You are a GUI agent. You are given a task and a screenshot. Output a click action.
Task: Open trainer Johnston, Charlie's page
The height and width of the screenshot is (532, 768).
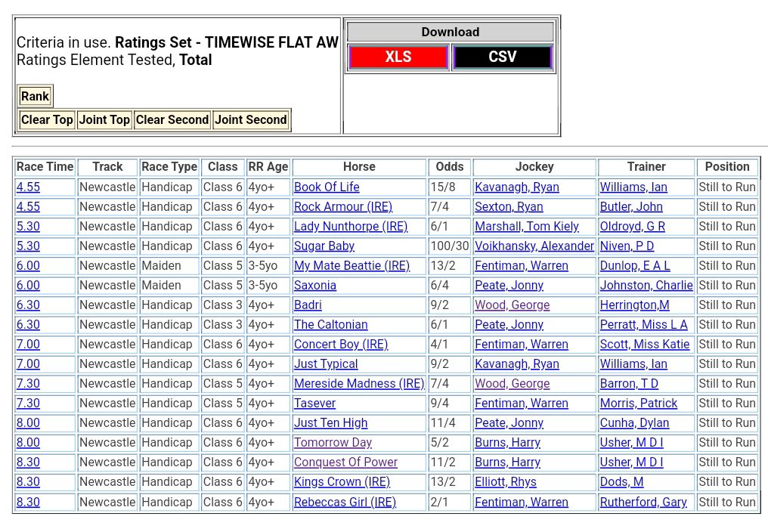click(x=646, y=286)
